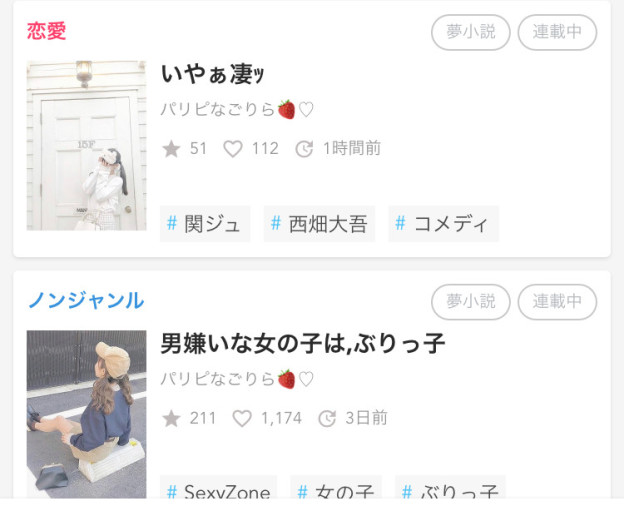Select the 夢小説 badge on second card

(471, 302)
